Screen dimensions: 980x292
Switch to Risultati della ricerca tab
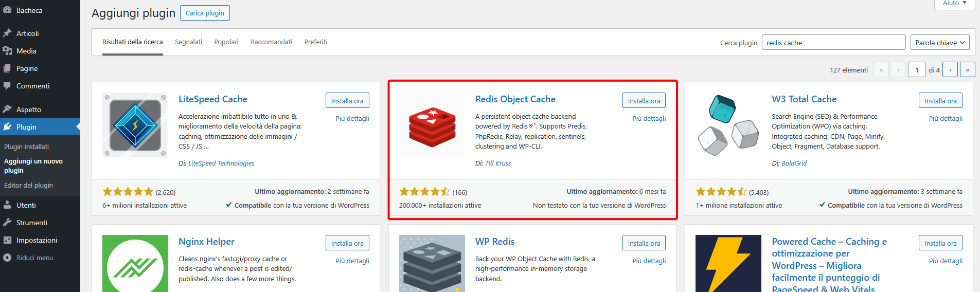click(x=133, y=42)
